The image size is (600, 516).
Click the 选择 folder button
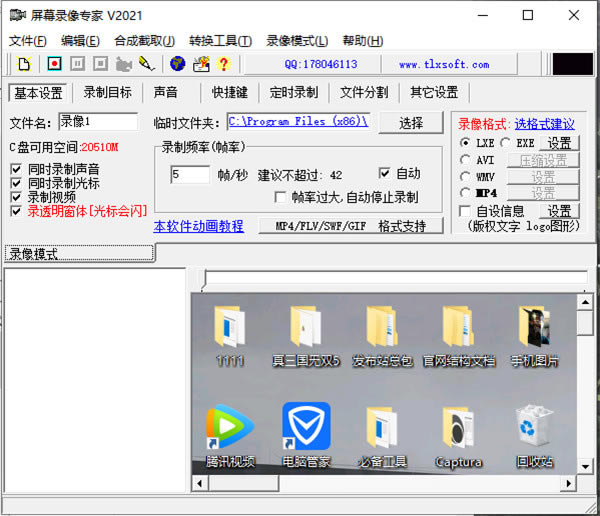point(411,123)
